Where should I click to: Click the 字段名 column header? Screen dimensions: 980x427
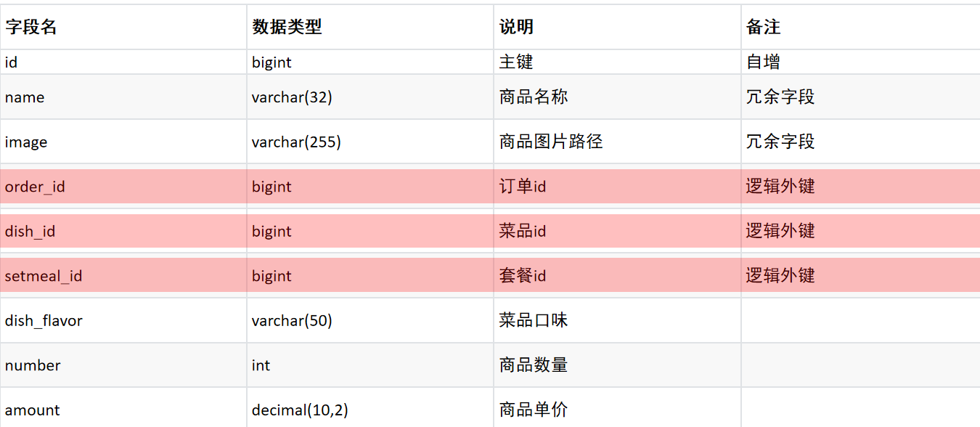coord(123,28)
